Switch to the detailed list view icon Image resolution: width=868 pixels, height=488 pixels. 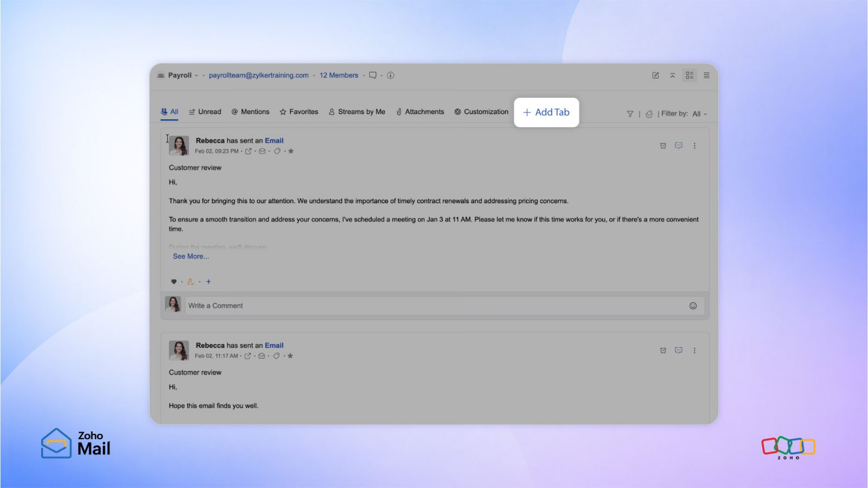690,75
